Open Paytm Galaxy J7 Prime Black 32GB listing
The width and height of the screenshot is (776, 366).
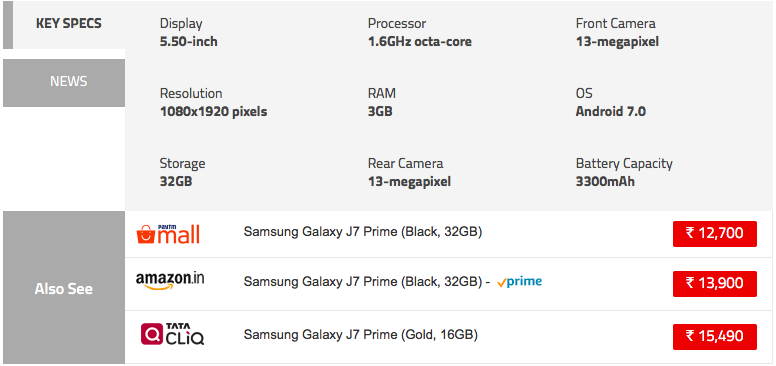(x=363, y=231)
